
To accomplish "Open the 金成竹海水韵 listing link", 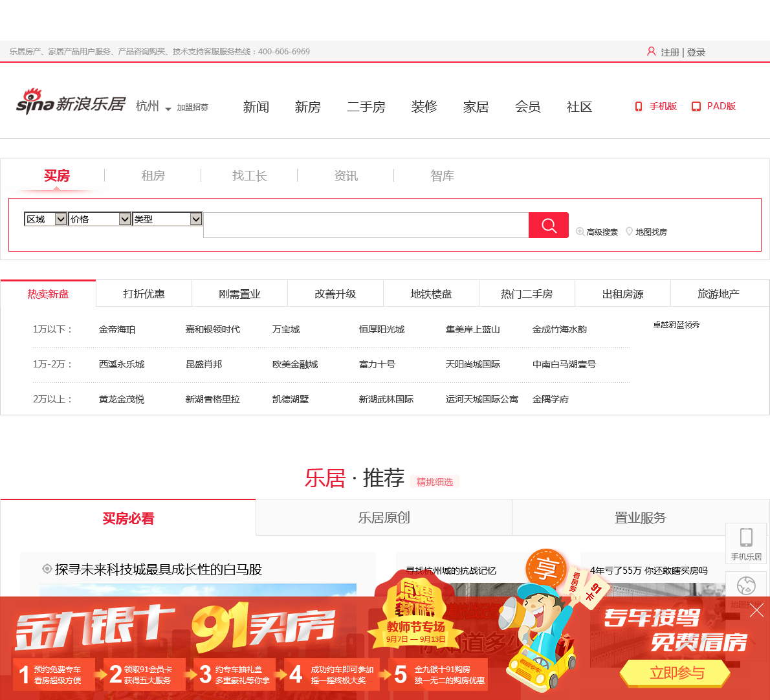I will 559,329.
